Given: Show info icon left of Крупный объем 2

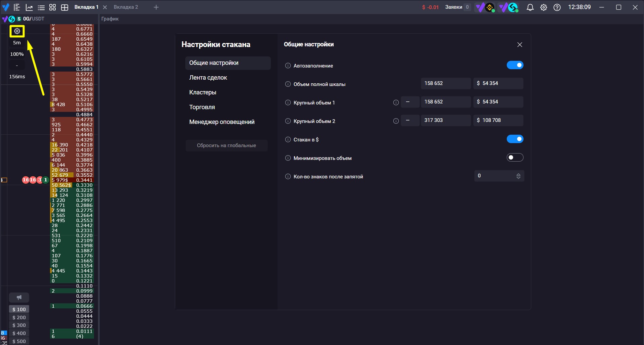Looking at the screenshot, I should (x=288, y=121).
